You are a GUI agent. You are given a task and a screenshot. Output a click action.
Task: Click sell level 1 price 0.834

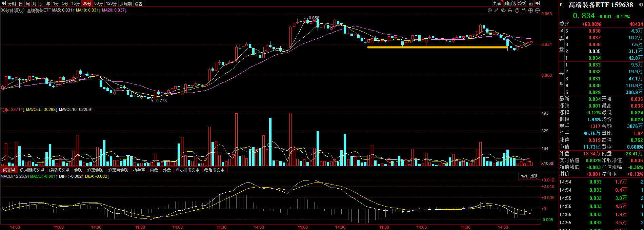click(x=595, y=58)
